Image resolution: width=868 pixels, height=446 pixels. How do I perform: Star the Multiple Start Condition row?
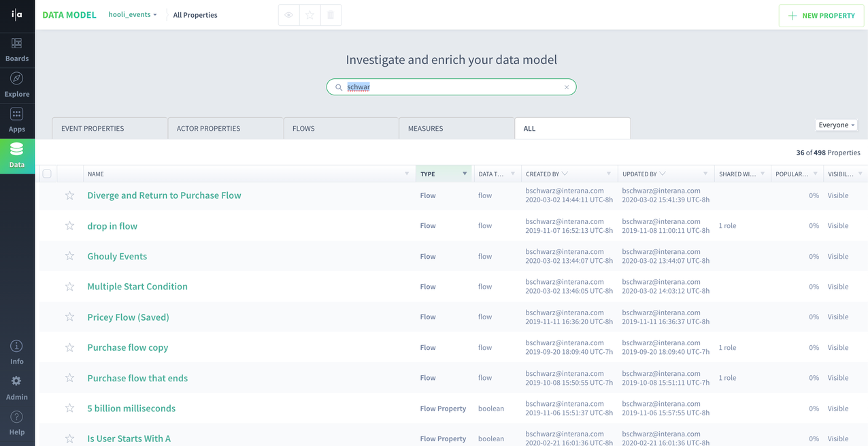69,287
